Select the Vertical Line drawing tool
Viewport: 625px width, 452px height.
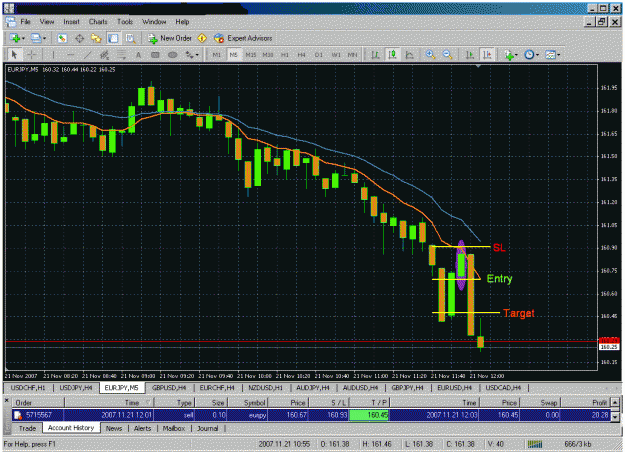click(53, 55)
